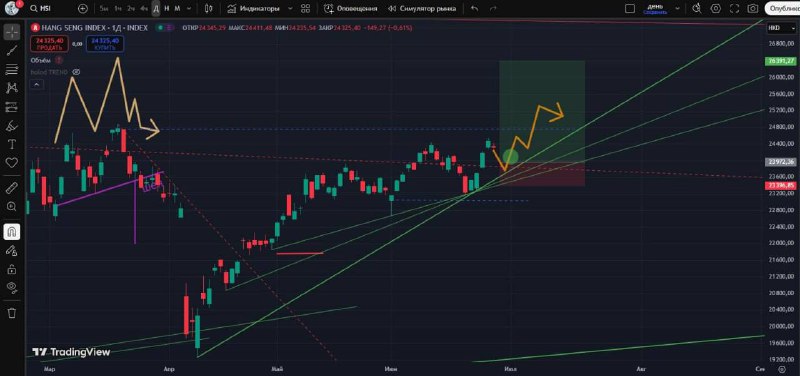Open the user profile avatar menu
The height and width of the screenshot is (376, 800).
click(x=12, y=8)
